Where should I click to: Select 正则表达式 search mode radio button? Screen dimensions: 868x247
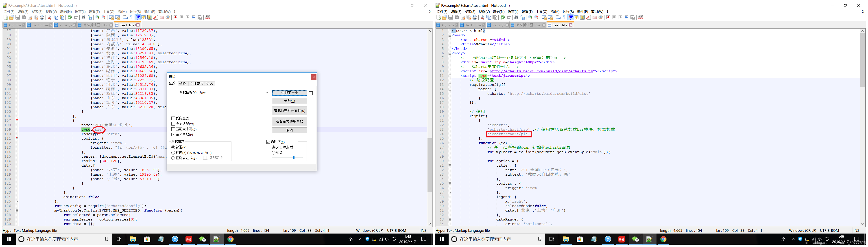click(x=173, y=158)
